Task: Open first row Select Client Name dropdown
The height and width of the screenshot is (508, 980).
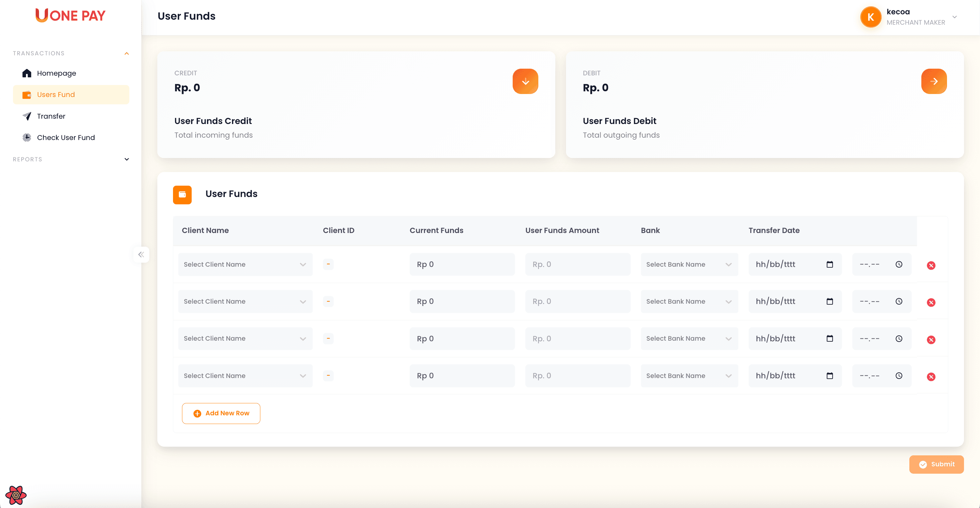Action: point(245,264)
